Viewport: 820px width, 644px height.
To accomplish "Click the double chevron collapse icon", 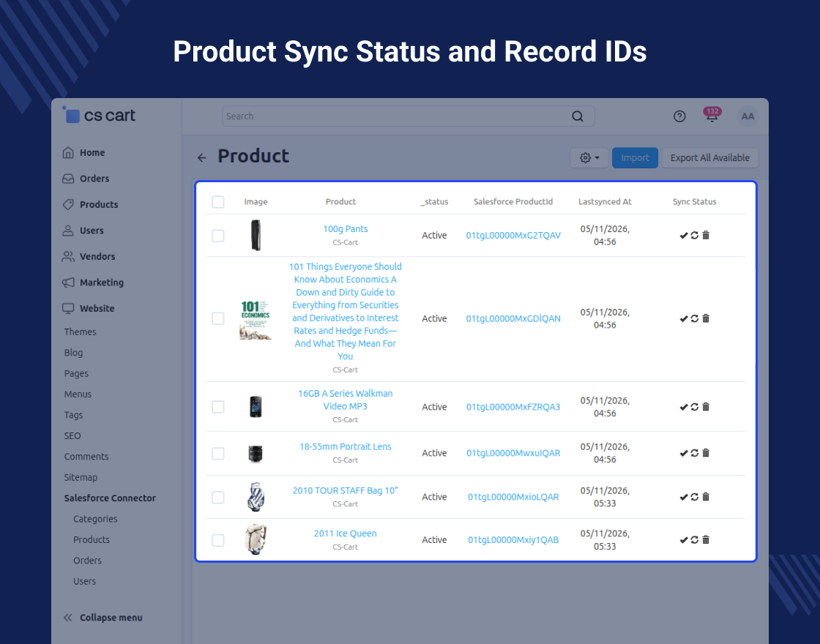I will [x=68, y=618].
